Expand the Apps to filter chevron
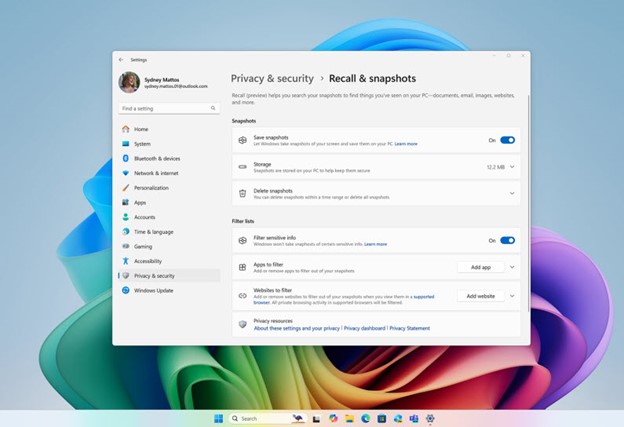This screenshot has width=624, height=427. (x=512, y=267)
